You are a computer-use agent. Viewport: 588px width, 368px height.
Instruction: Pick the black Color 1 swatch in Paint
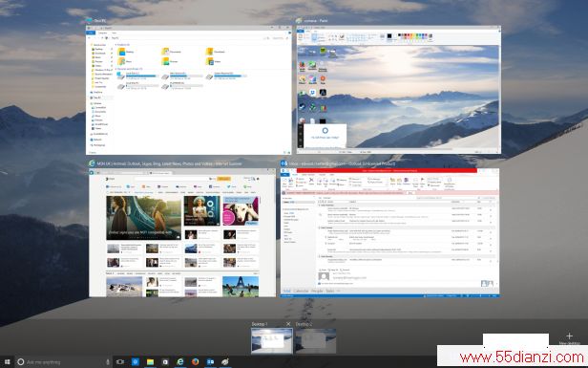389,36
